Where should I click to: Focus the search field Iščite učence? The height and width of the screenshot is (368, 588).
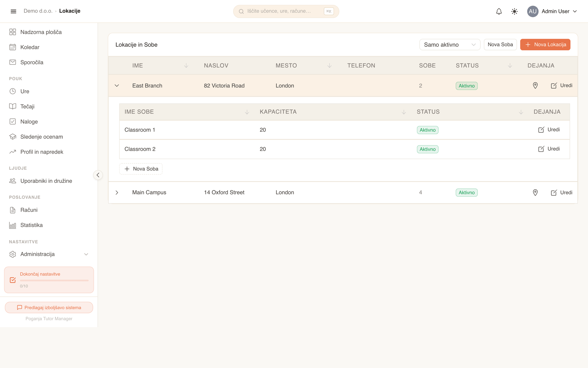click(286, 11)
